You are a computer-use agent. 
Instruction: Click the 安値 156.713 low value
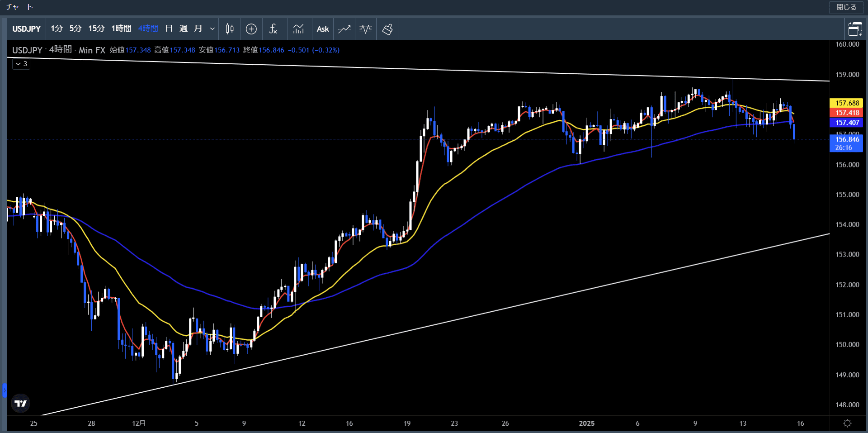[x=219, y=50]
